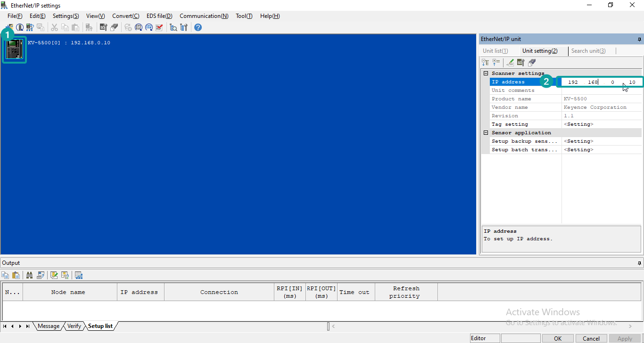Click the SD wrench icon in unit panel
This screenshot has width=644, height=343.
click(520, 62)
